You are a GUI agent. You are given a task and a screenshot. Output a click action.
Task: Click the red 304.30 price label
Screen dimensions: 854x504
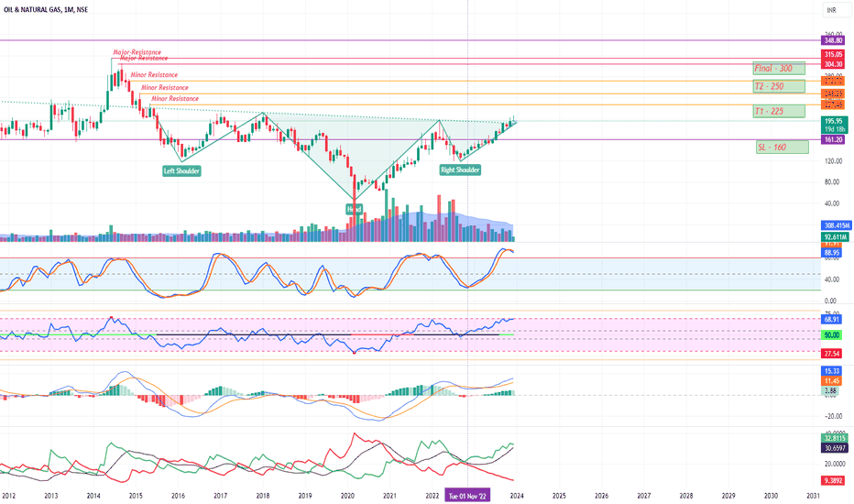click(833, 64)
